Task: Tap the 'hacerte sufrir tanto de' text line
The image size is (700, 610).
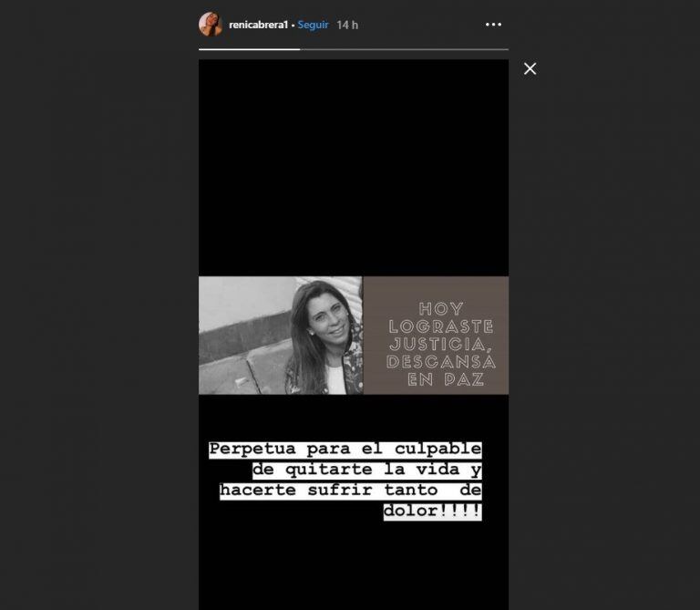Action: (x=350, y=491)
